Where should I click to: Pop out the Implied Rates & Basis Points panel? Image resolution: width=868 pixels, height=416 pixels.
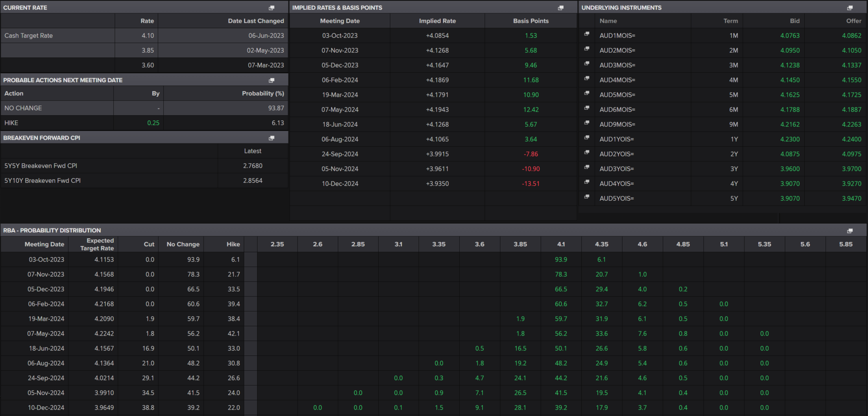(560, 8)
